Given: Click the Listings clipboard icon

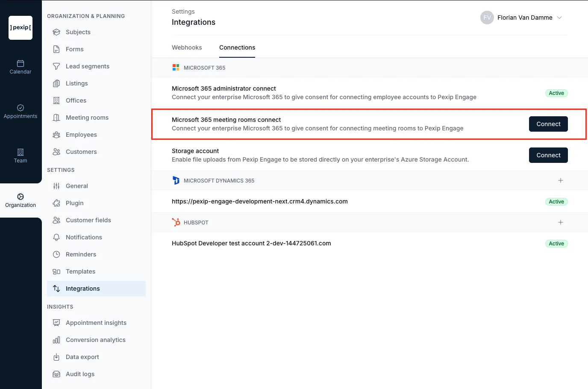Looking at the screenshot, I should tap(56, 83).
